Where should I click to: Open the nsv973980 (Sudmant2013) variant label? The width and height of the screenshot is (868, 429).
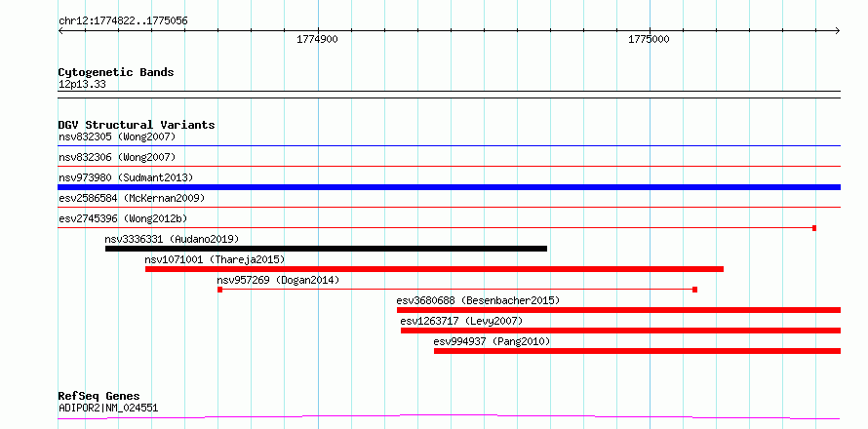[126, 177]
